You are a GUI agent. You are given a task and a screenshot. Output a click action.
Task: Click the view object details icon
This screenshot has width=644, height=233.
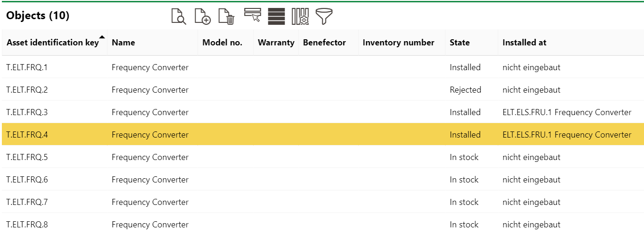(x=178, y=16)
